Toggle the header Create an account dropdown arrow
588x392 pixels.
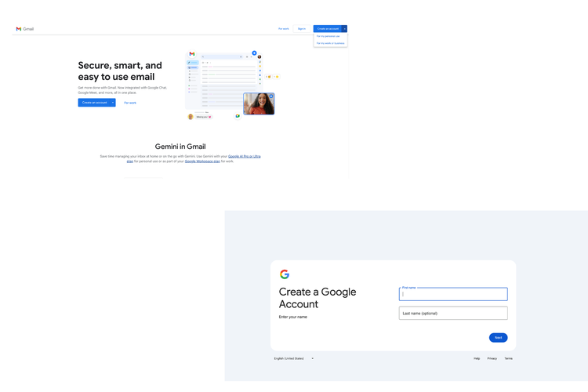pyautogui.click(x=345, y=29)
